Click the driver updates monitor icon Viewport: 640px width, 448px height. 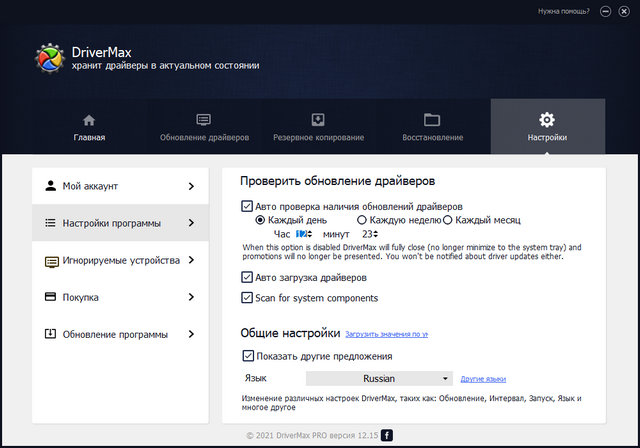point(204,120)
